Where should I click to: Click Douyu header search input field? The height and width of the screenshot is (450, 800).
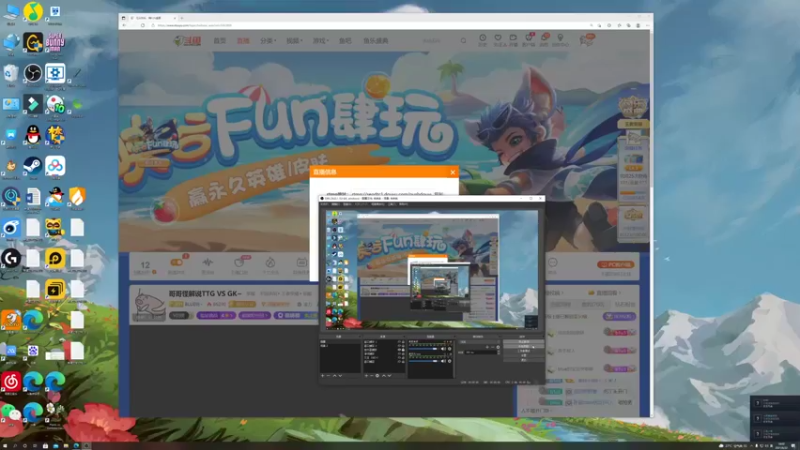point(439,40)
